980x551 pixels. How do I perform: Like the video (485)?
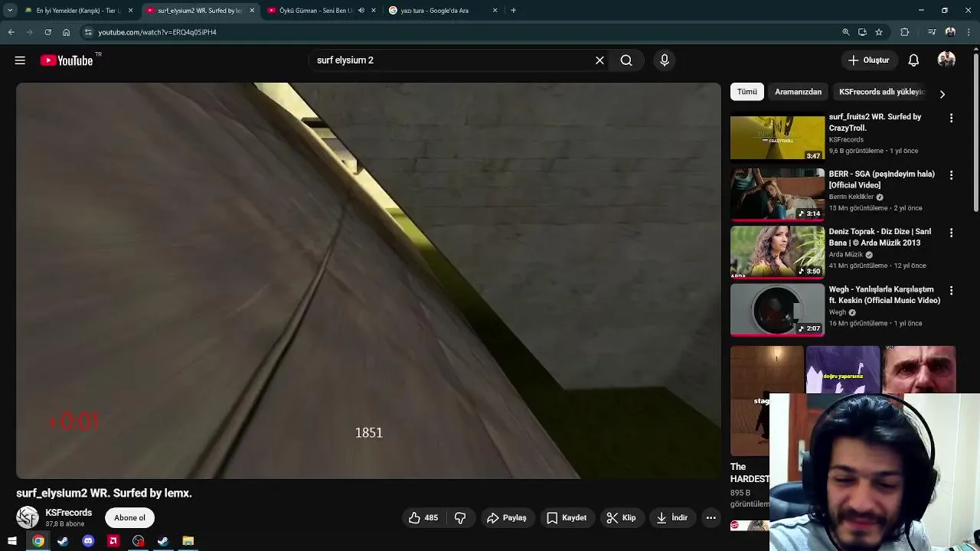tap(423, 518)
